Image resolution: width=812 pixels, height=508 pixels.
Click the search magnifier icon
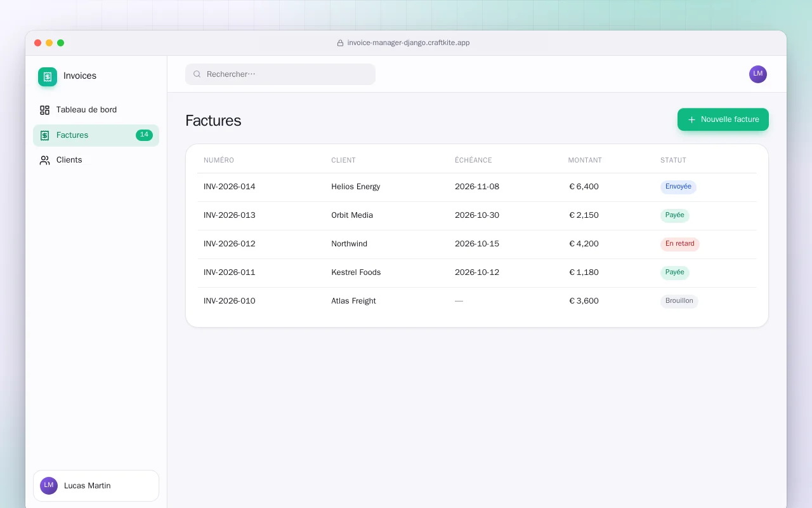point(197,74)
